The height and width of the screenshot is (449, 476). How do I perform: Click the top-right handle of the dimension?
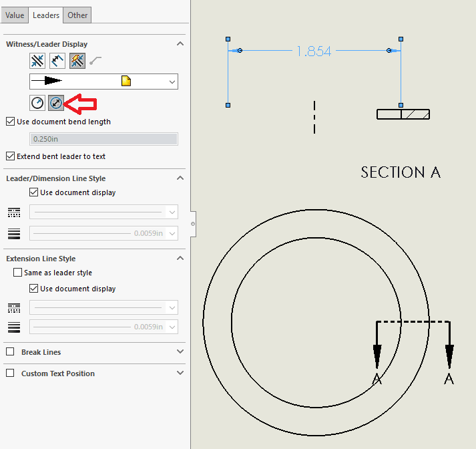pyautogui.click(x=401, y=39)
